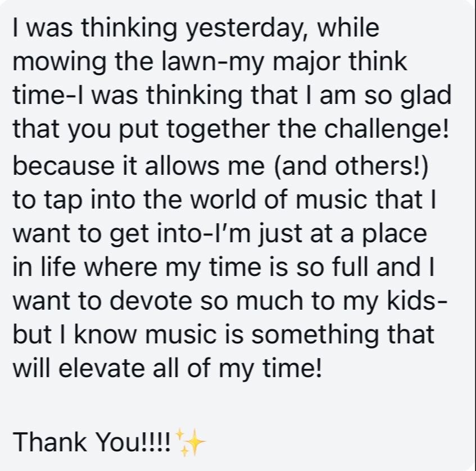This screenshot has width=476, height=471.
Task: Select the word "elevate"
Action: click(x=102, y=368)
